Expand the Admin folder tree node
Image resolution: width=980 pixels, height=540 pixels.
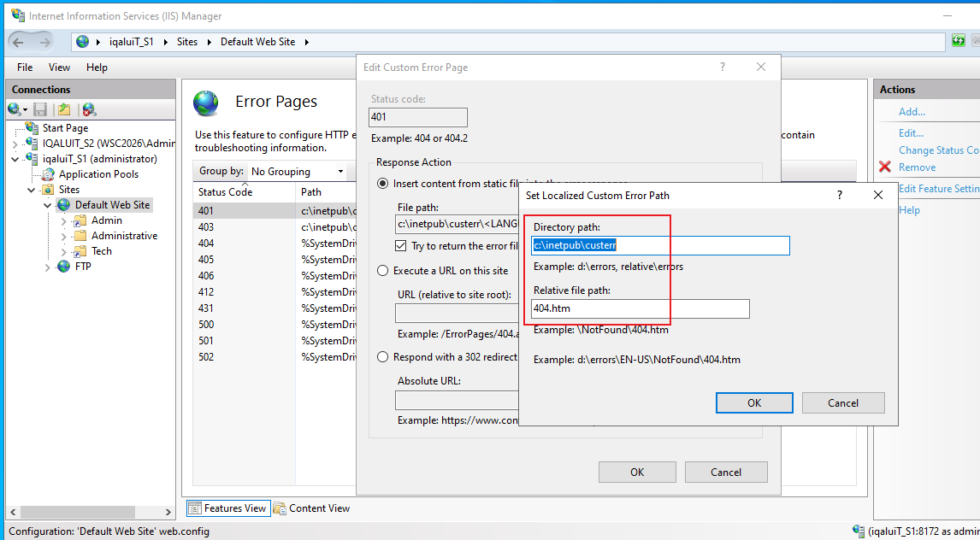[64, 220]
